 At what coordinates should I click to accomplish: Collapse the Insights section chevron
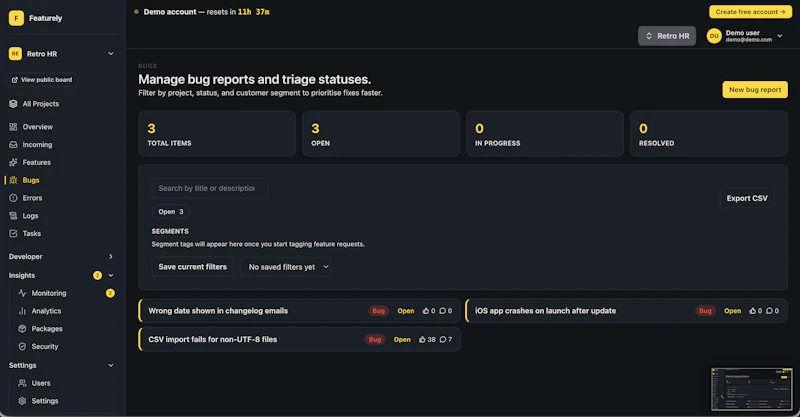click(111, 276)
